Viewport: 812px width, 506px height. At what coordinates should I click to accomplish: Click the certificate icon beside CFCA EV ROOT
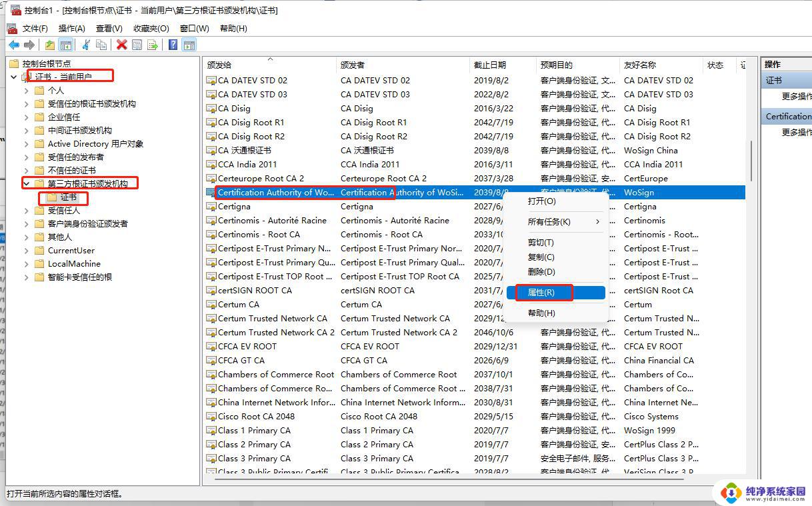tap(211, 346)
